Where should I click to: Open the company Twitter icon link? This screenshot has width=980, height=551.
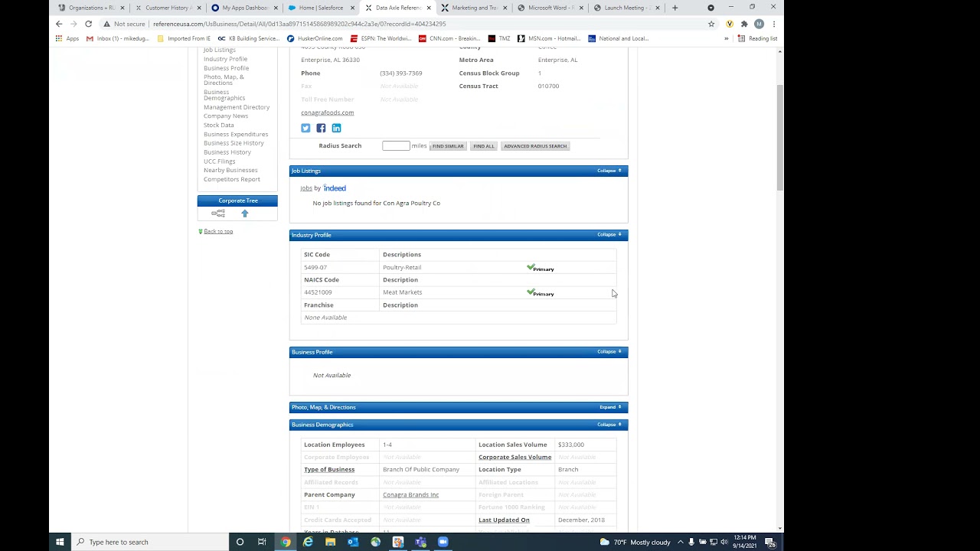[305, 128]
